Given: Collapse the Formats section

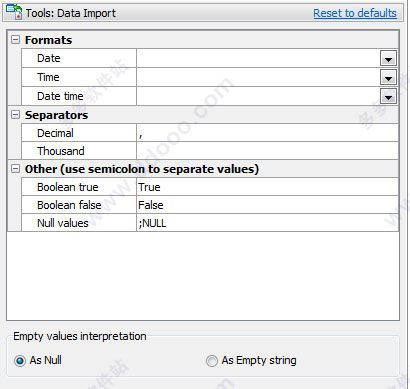Looking at the screenshot, I should (x=15, y=40).
